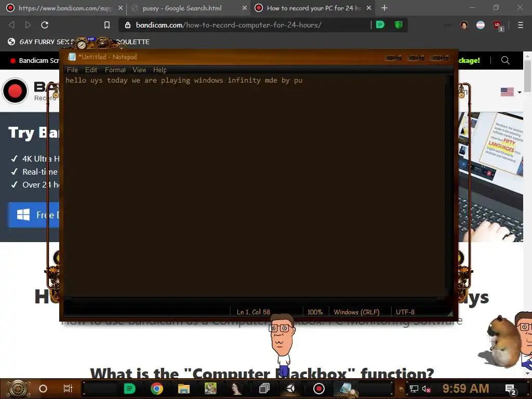
Task: Bookmark this page with the bookmark icon
Action: coord(107,25)
